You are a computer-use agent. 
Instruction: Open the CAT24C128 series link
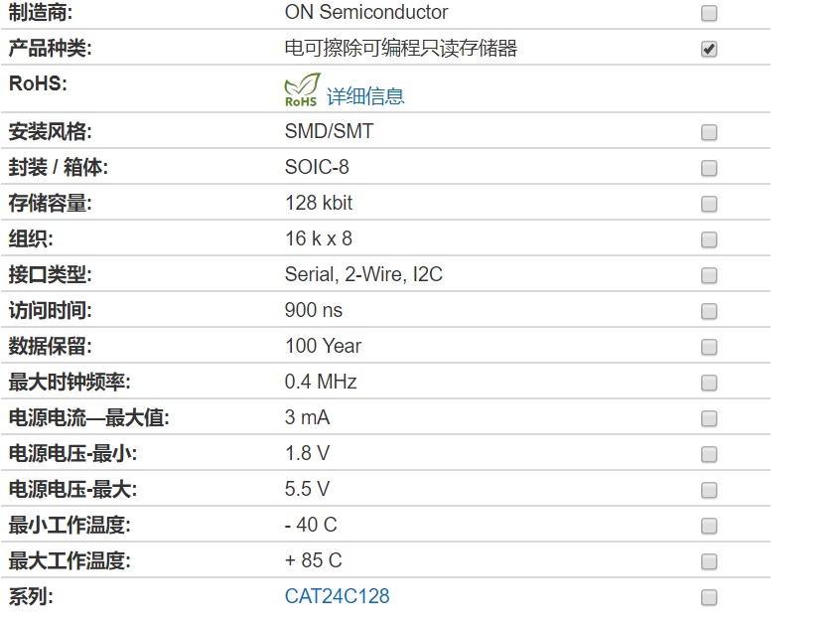pos(337,596)
